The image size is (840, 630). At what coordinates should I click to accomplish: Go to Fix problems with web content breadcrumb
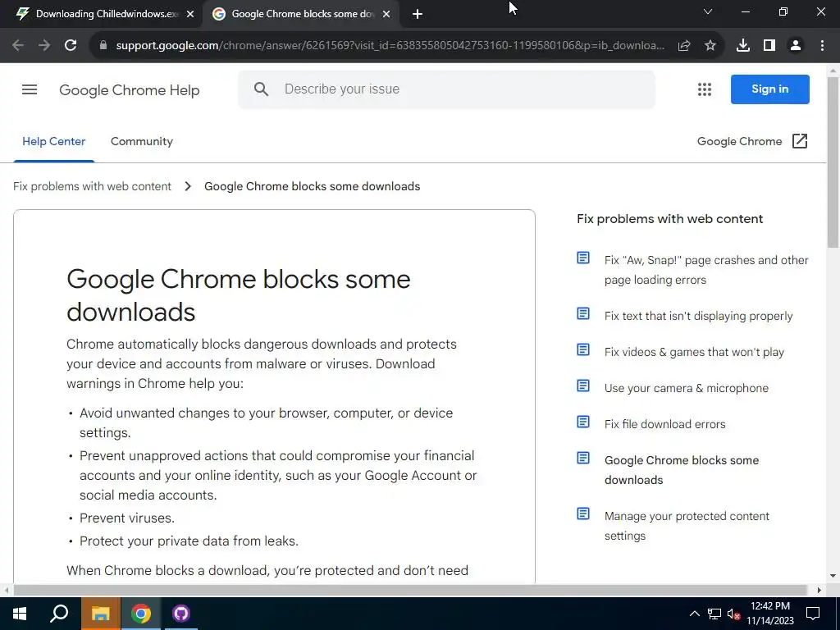pos(92,186)
